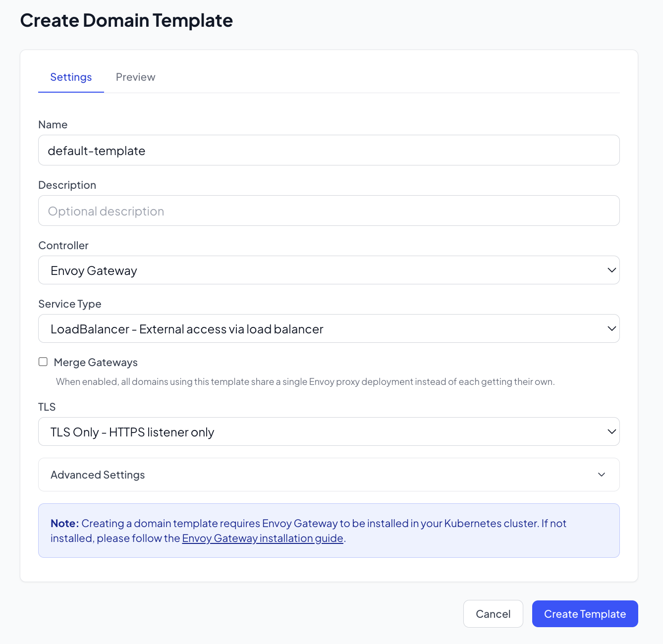Click the chevron arrow in Controller select

coord(611,270)
